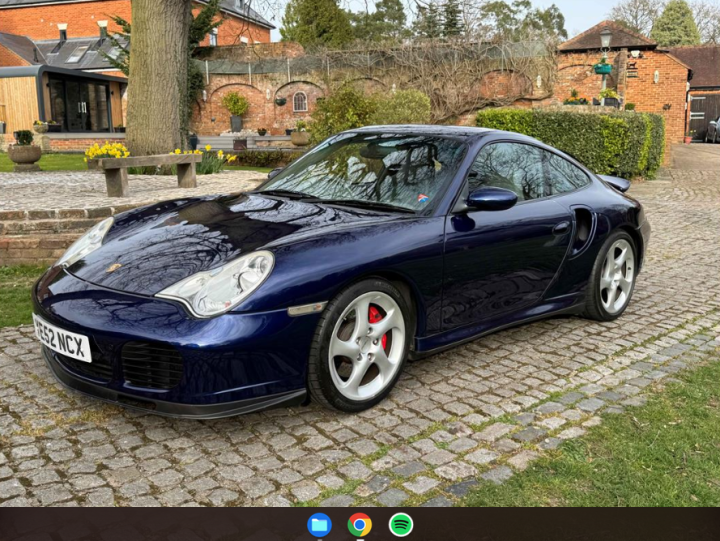720x541 pixels.
Task: Open the Files app from the shelf
Action: [319, 524]
